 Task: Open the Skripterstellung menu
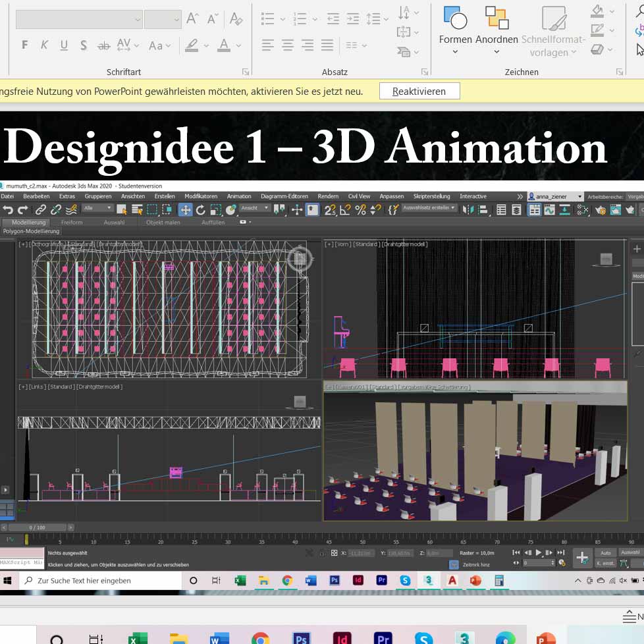432,196
